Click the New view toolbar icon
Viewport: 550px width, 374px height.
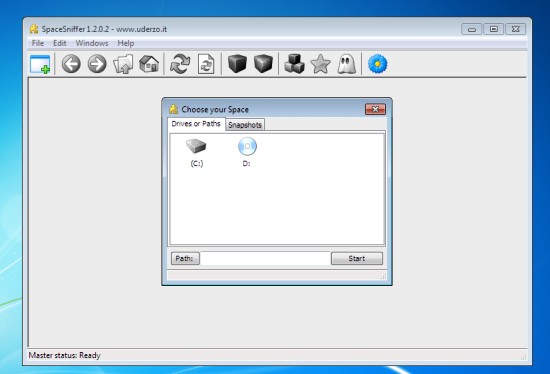click(x=40, y=64)
